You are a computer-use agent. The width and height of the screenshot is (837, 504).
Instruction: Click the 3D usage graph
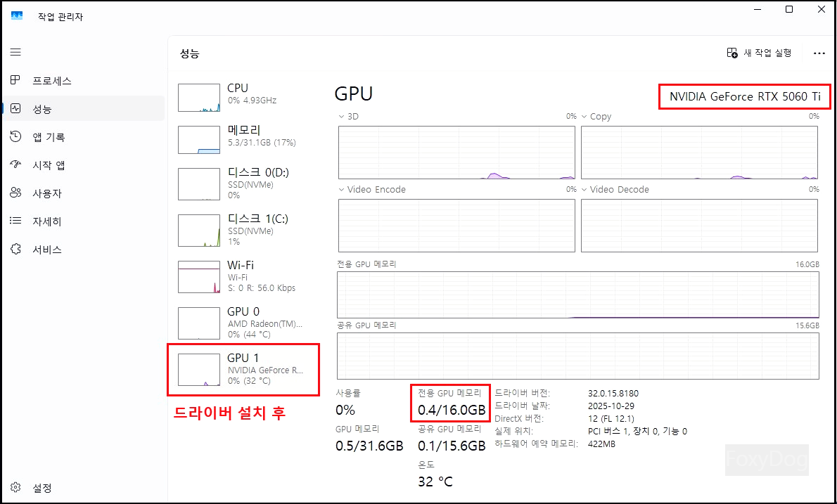pos(456,153)
